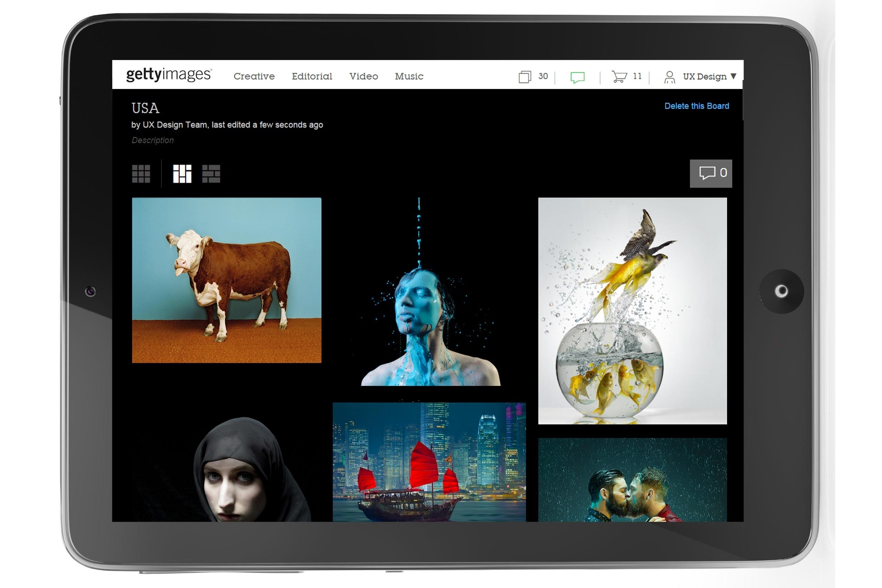Click Delete this Board link

click(x=698, y=106)
